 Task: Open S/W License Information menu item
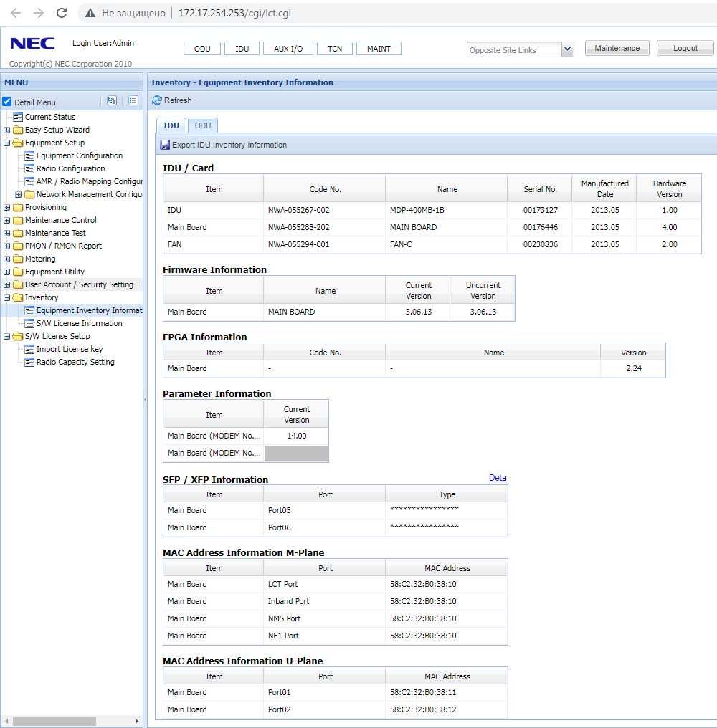coord(80,323)
